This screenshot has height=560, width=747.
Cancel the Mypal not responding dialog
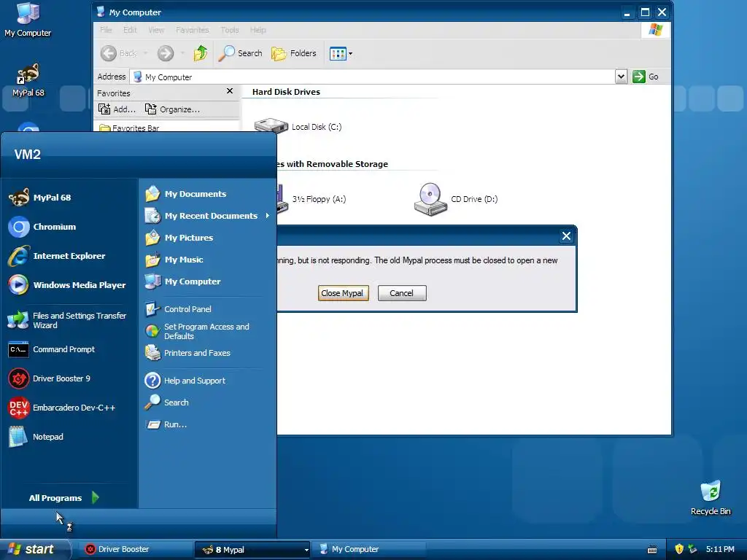(402, 293)
